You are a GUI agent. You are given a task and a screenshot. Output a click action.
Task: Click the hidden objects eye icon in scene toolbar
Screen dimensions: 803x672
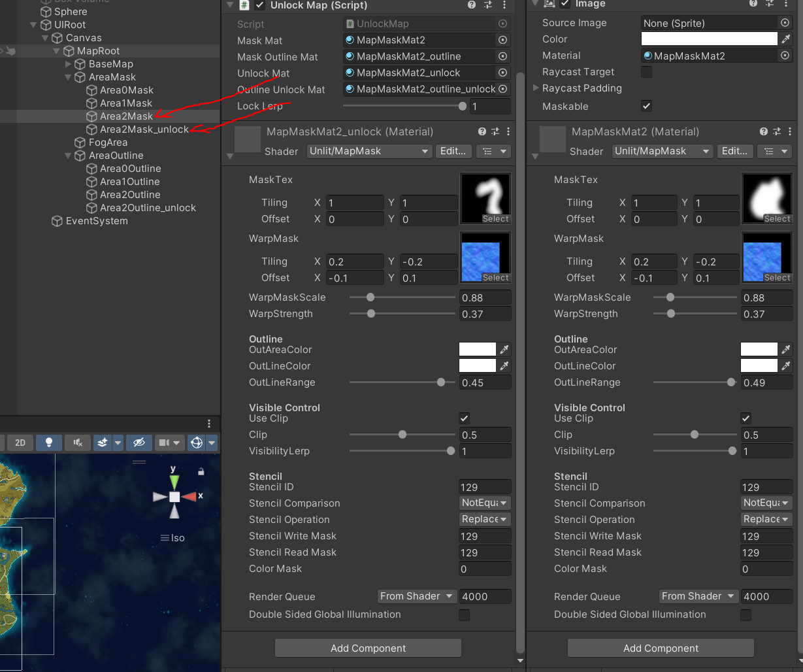(139, 443)
